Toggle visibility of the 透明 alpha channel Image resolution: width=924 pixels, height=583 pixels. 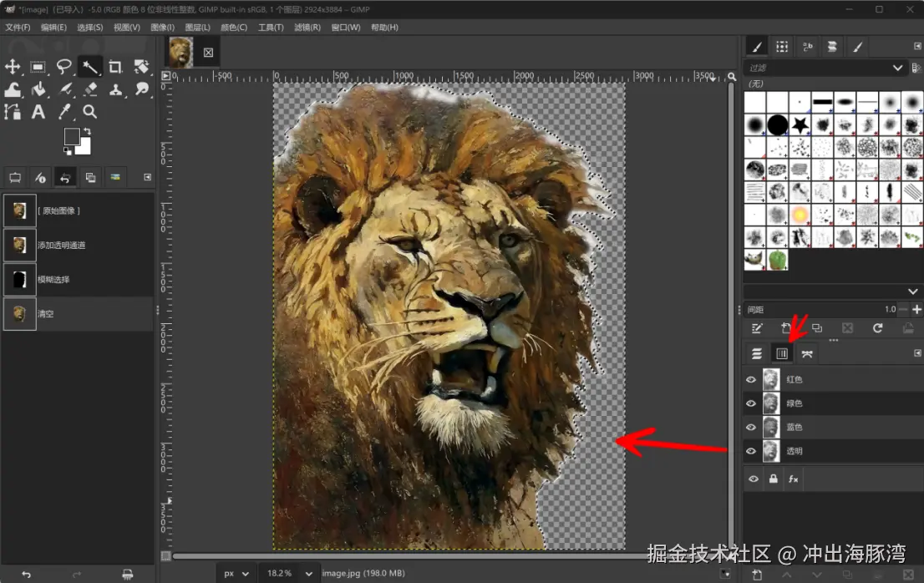click(x=751, y=451)
